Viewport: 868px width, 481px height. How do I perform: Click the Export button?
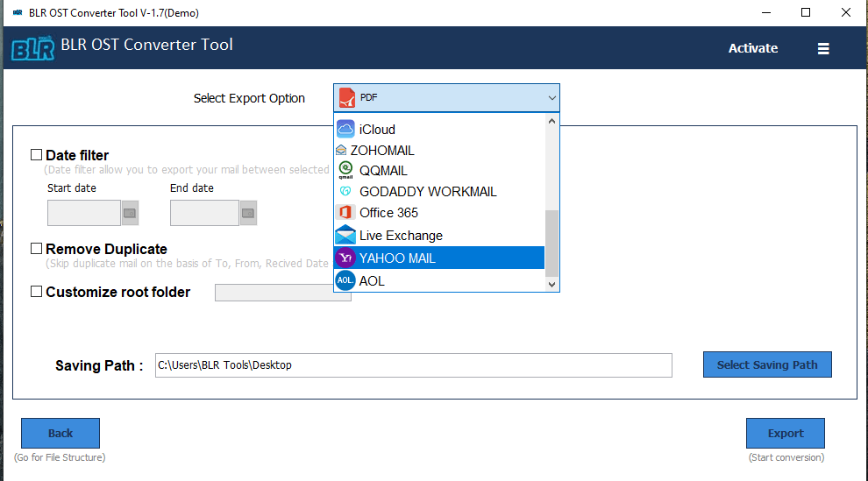786,434
